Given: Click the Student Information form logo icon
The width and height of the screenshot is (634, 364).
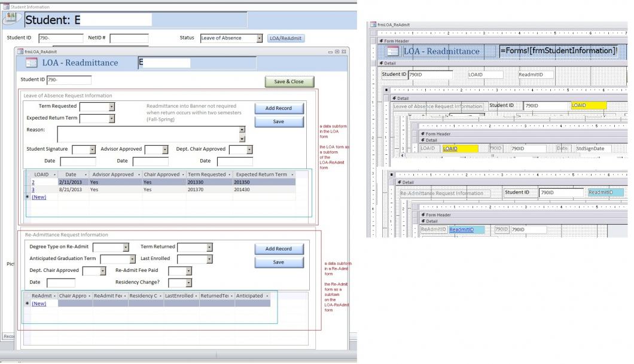Looking at the screenshot, I should coord(11,18).
